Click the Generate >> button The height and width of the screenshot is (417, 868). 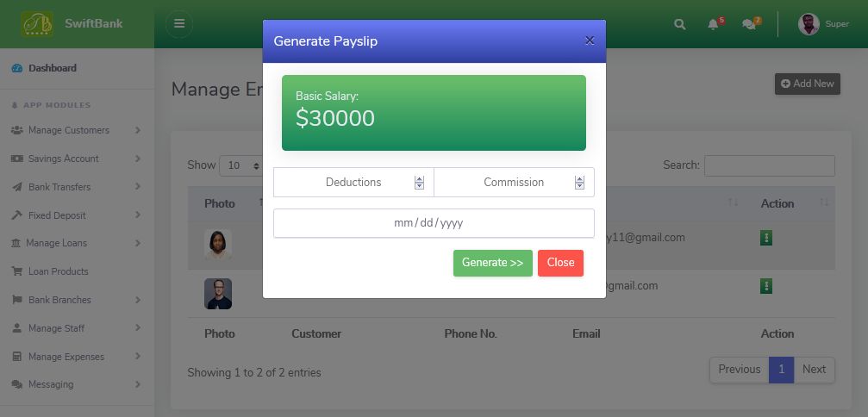point(493,263)
